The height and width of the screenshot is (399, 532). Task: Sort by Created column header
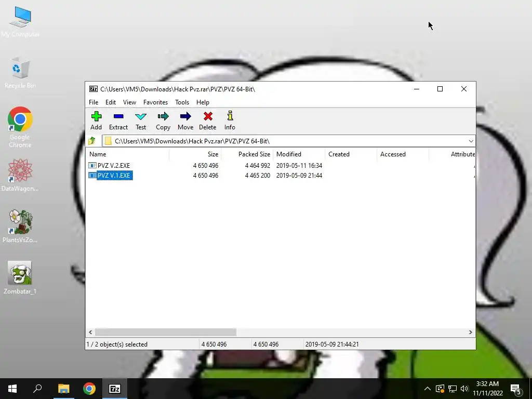click(351, 154)
